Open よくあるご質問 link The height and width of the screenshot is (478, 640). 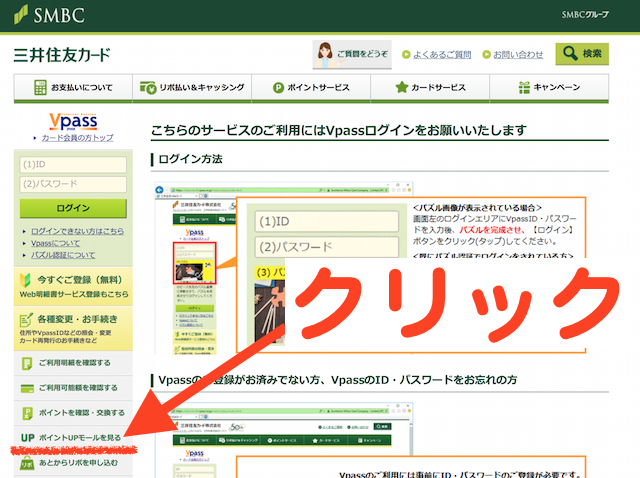(442, 54)
